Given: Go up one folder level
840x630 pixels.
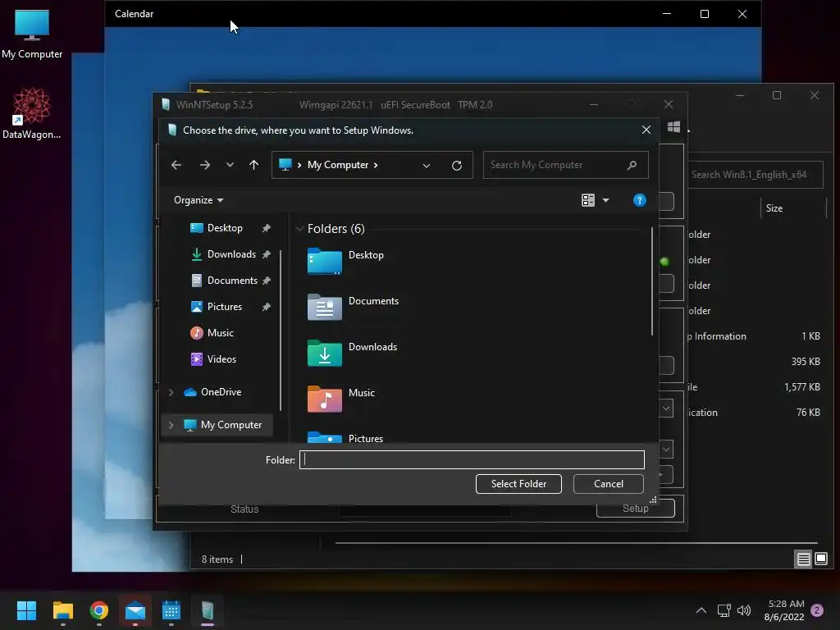Looking at the screenshot, I should pyautogui.click(x=254, y=165).
